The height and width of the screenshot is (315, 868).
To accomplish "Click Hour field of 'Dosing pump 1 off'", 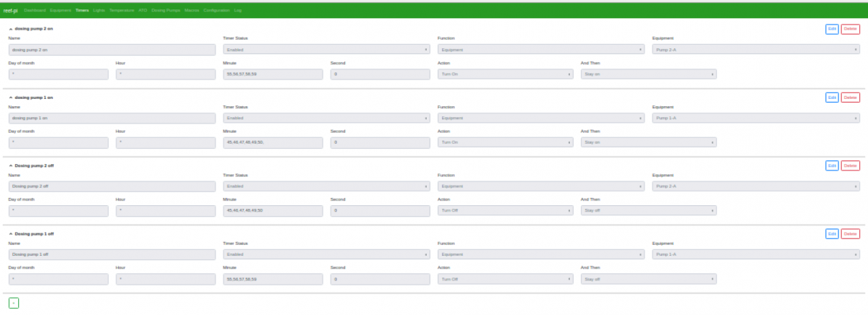I will 166,279.
